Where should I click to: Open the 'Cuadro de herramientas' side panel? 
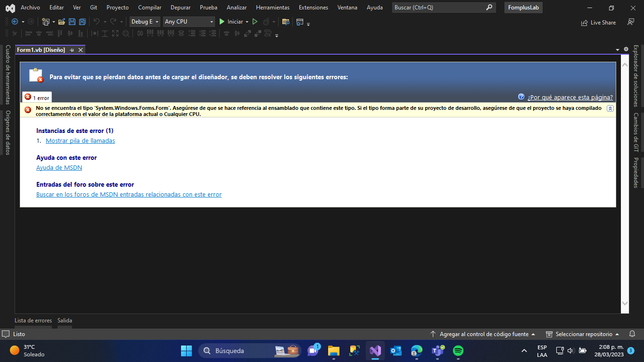pyautogui.click(x=8, y=74)
